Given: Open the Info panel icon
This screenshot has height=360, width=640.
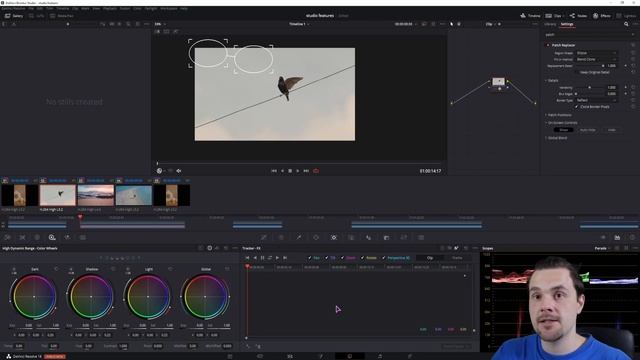Looking at the screenshot, I should pyautogui.click(x=632, y=237).
